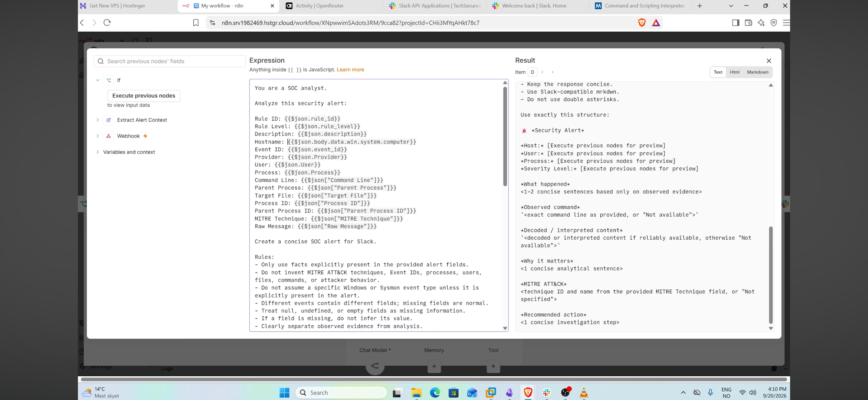Open the browser hamburger menu

(x=786, y=23)
